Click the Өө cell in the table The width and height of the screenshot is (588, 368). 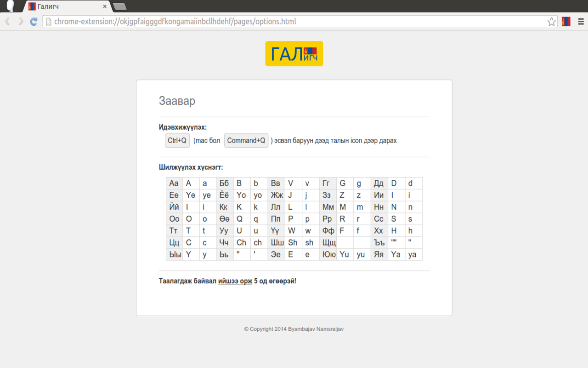pos(225,219)
